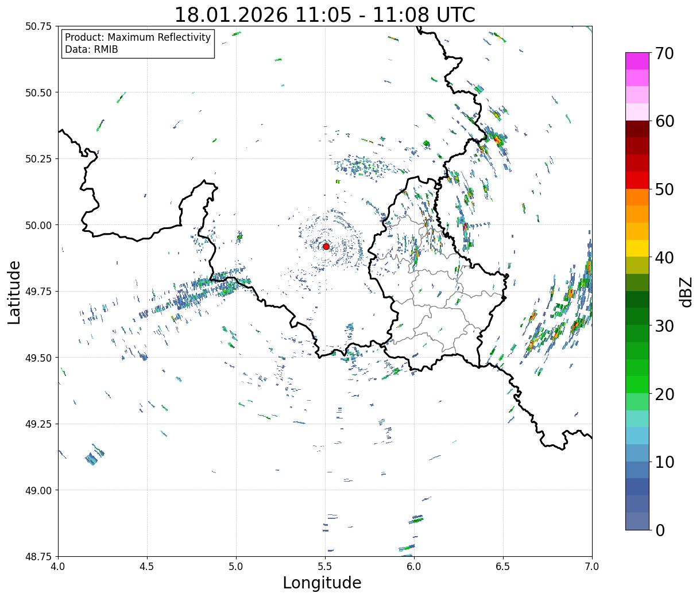This screenshot has height=597, width=700.
Task: Click the colorbar tick label 50
Action: tap(664, 189)
